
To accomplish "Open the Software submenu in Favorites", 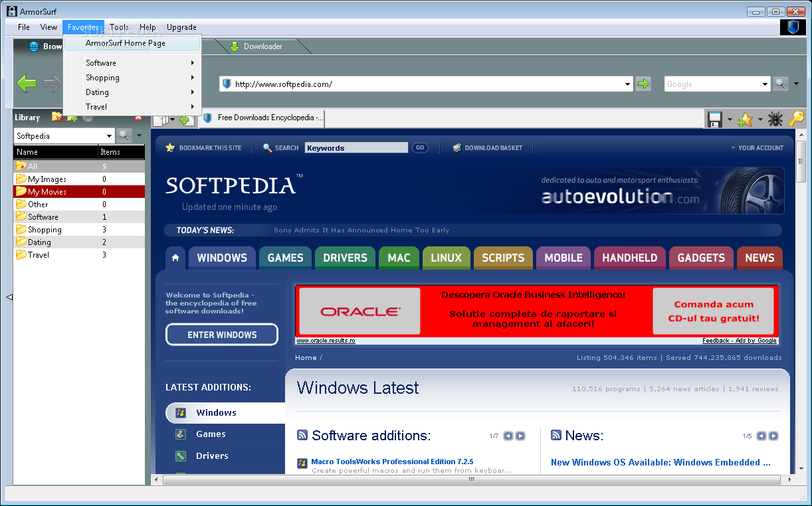I will [x=132, y=63].
